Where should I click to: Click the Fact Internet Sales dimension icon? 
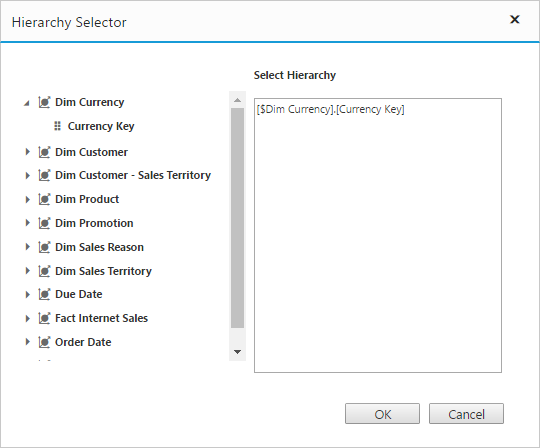click(x=44, y=318)
